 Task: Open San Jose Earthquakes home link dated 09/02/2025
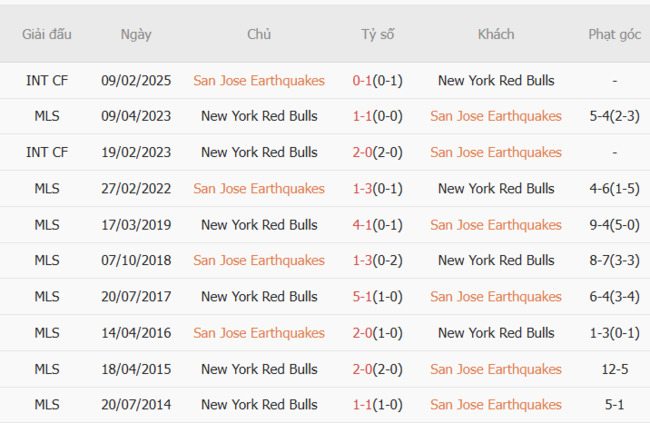click(x=259, y=80)
